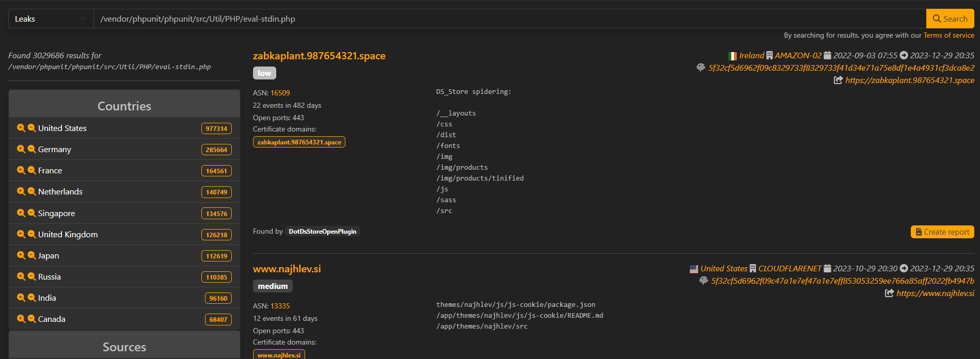Include United States with zoom-in filter icon

pos(21,128)
